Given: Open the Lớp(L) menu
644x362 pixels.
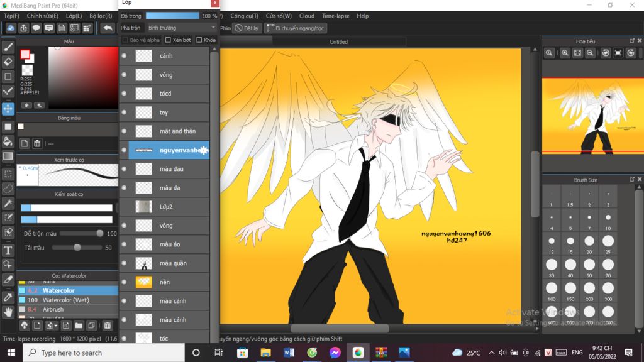Looking at the screenshot, I should click(x=74, y=16).
